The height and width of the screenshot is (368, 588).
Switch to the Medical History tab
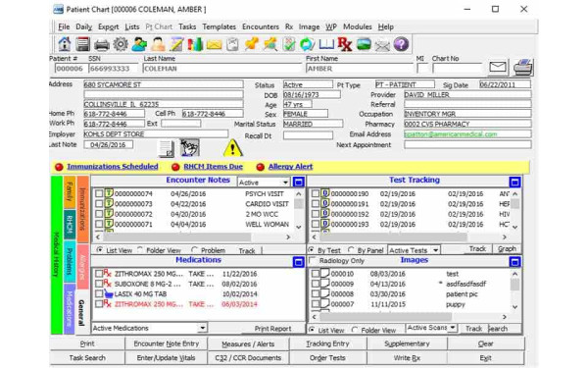57,254
